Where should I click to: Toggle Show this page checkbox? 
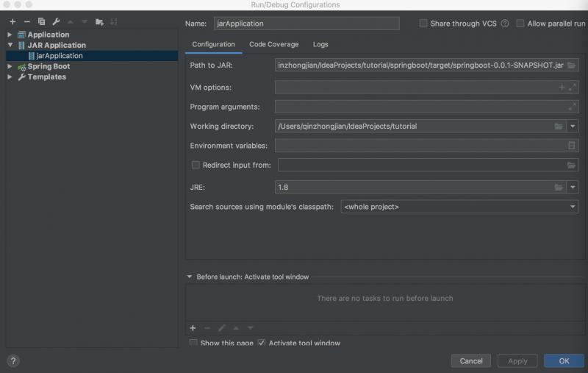193,343
